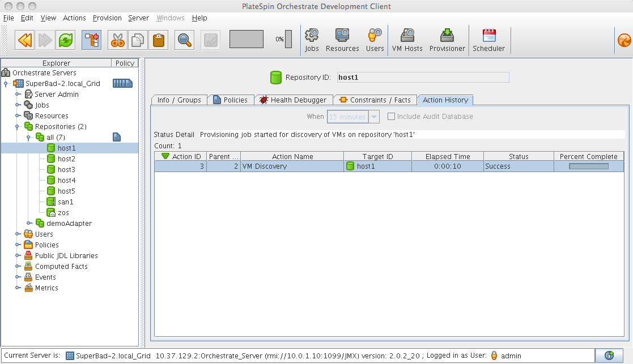
Task: Click the Paste clipboard icon
Action: click(158, 40)
